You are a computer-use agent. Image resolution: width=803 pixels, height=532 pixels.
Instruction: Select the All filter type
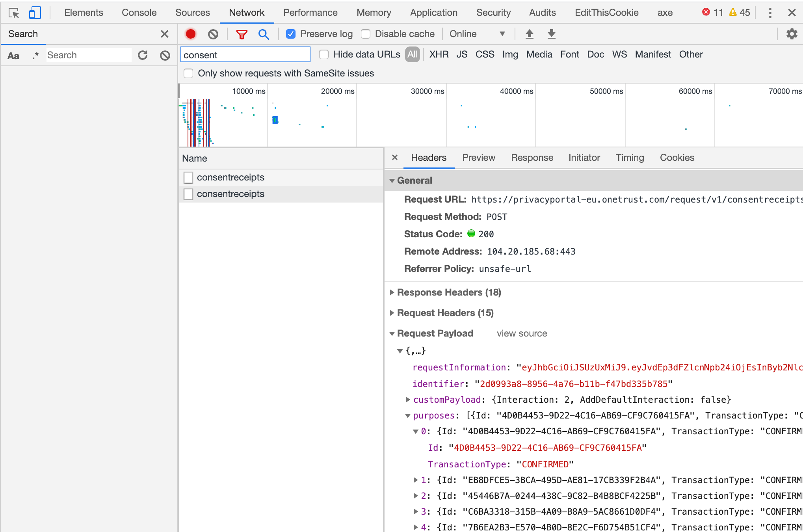[x=413, y=54]
